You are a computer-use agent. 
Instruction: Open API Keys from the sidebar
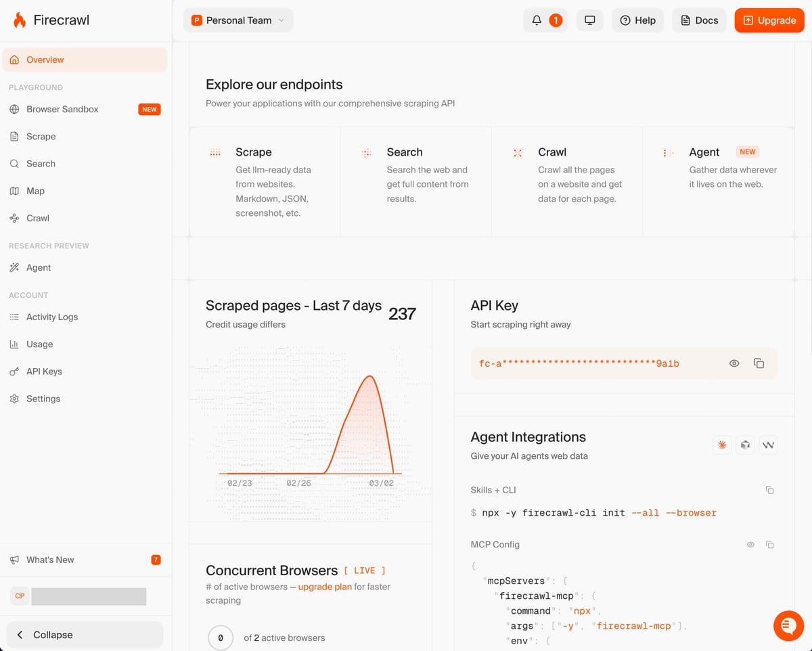pyautogui.click(x=44, y=371)
